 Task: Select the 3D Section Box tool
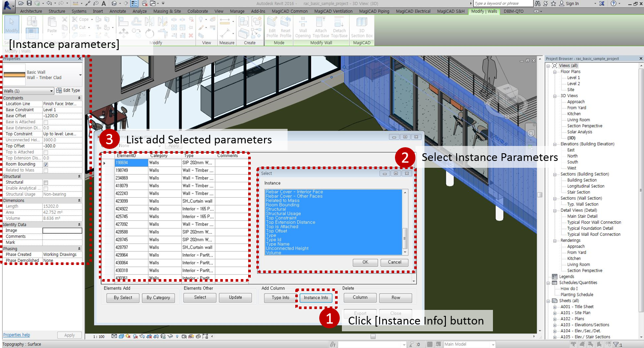pyautogui.click(x=362, y=27)
